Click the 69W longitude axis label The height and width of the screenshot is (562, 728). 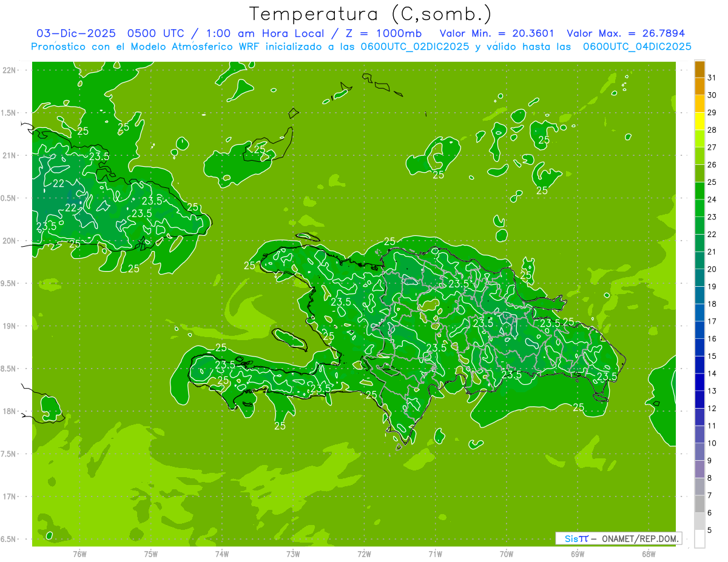[x=577, y=554]
